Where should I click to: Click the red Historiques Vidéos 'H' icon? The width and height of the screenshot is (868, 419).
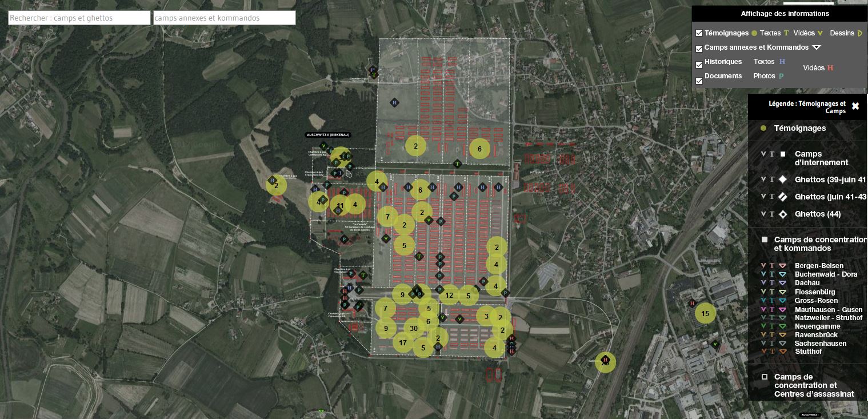point(830,68)
